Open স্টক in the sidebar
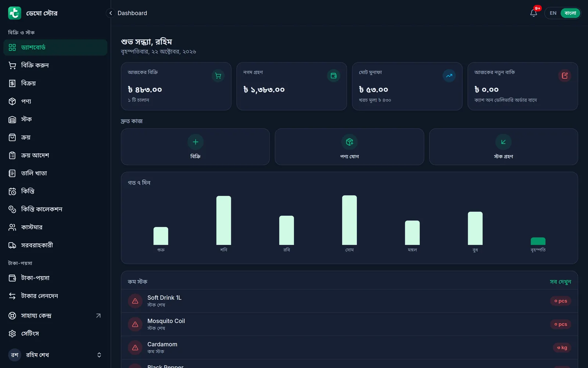Image resolution: width=588 pixels, height=368 pixels. (55, 119)
